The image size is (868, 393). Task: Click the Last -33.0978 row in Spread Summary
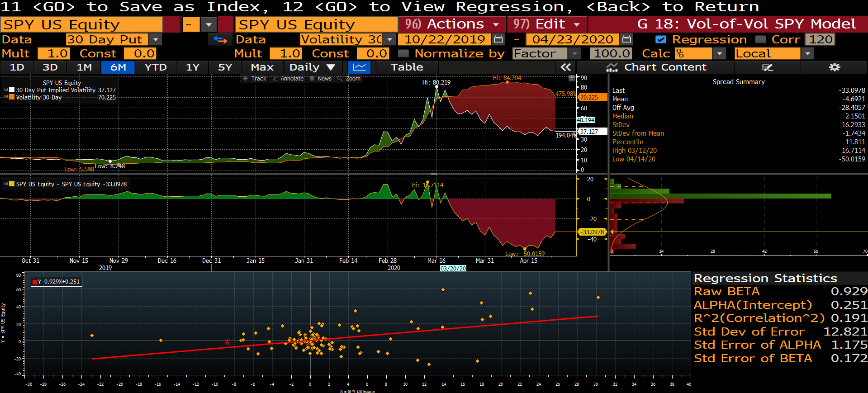coord(739,90)
